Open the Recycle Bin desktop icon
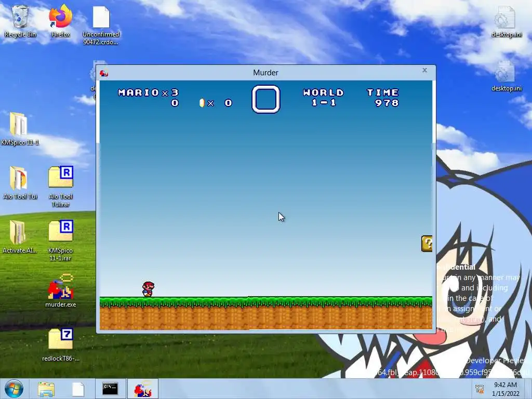Image resolution: width=532 pixels, height=399 pixels. [20, 21]
